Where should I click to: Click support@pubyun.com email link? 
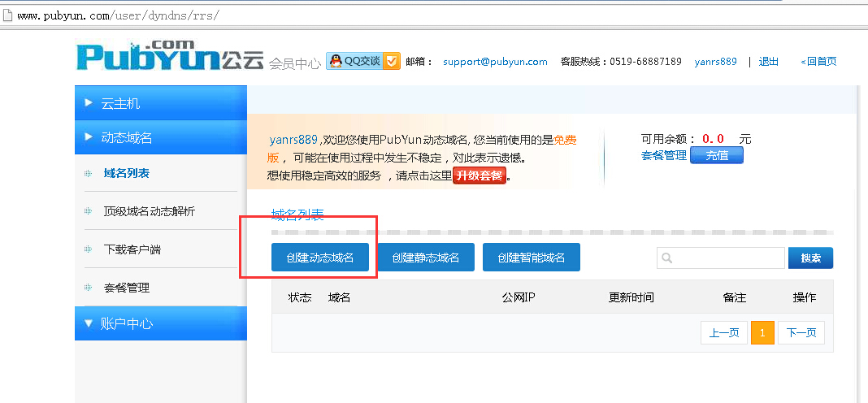click(495, 62)
